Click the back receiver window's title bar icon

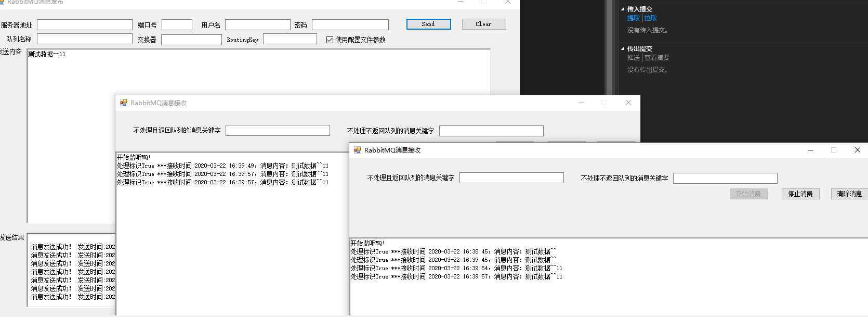click(124, 103)
